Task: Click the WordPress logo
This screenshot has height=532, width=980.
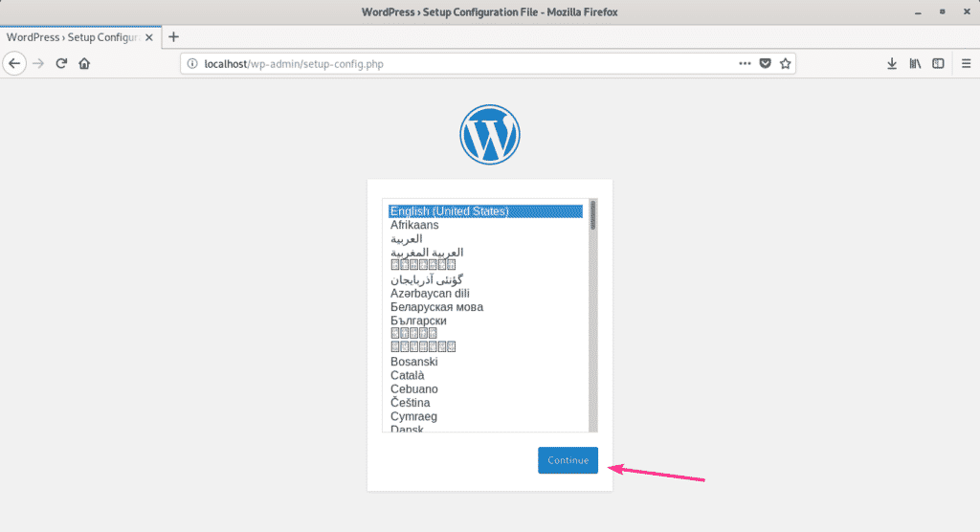Action: tap(490, 134)
